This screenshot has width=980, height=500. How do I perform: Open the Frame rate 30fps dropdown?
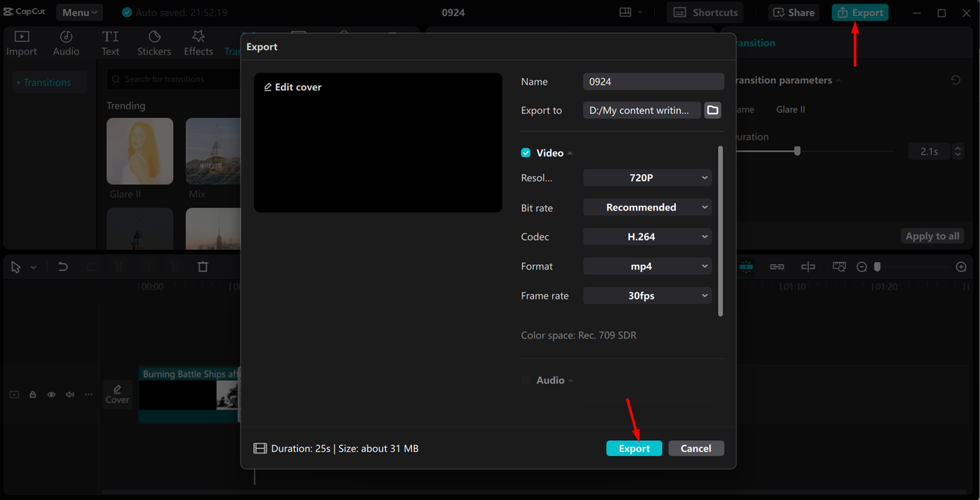648,296
